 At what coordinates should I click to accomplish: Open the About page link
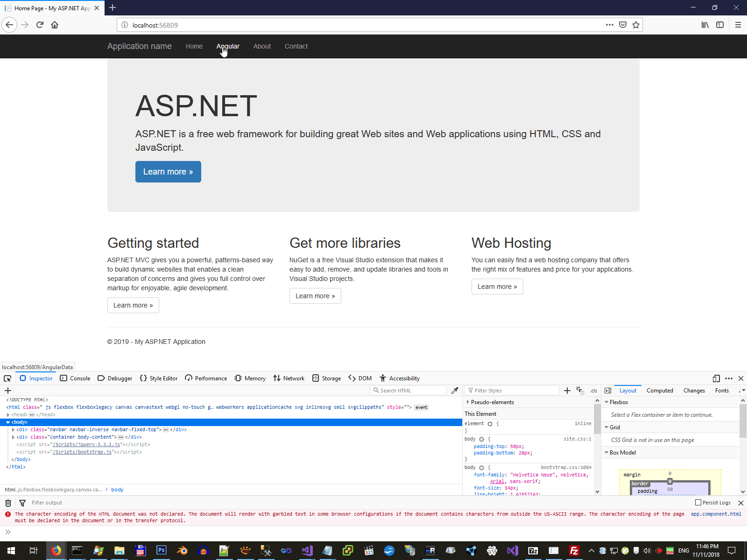pos(262,46)
